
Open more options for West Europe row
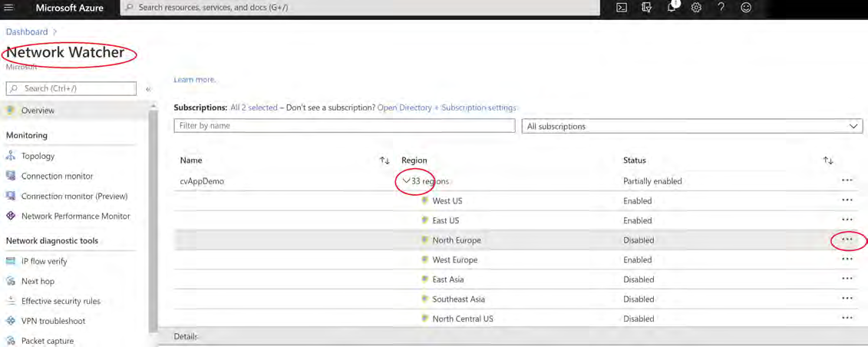(x=847, y=259)
